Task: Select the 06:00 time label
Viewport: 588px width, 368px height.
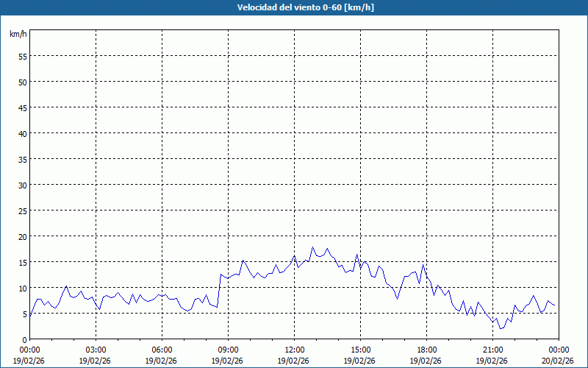Action: click(162, 350)
